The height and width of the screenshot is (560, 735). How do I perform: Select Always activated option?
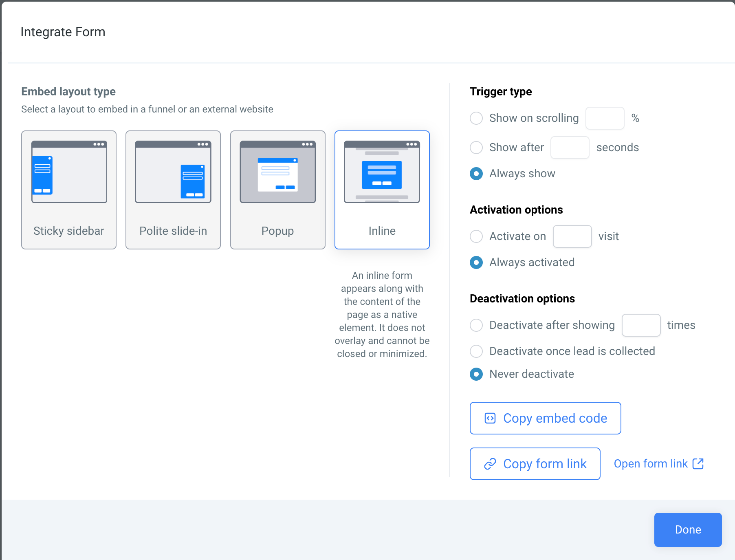coord(476,262)
